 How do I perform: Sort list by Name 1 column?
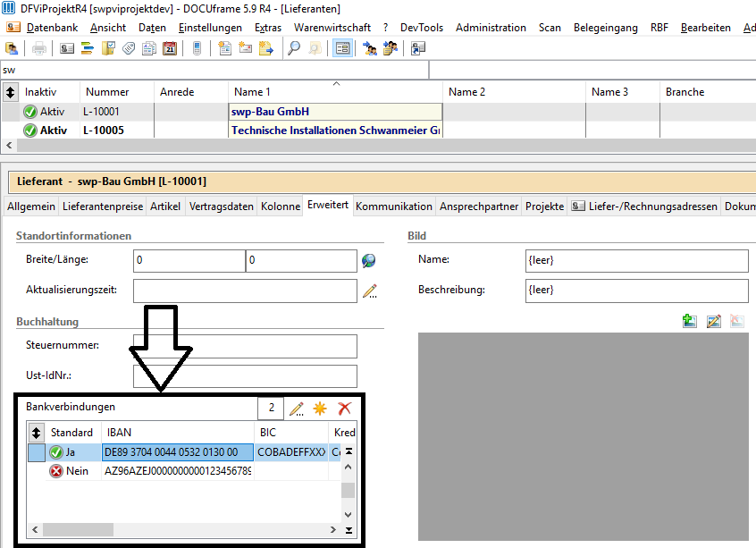(x=335, y=92)
